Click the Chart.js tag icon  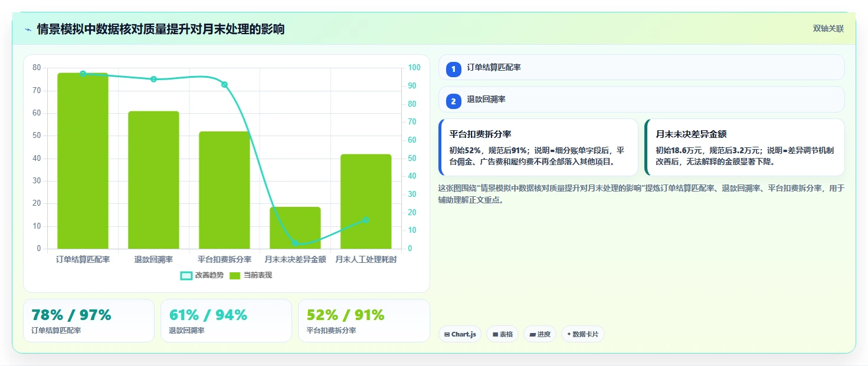(447, 334)
